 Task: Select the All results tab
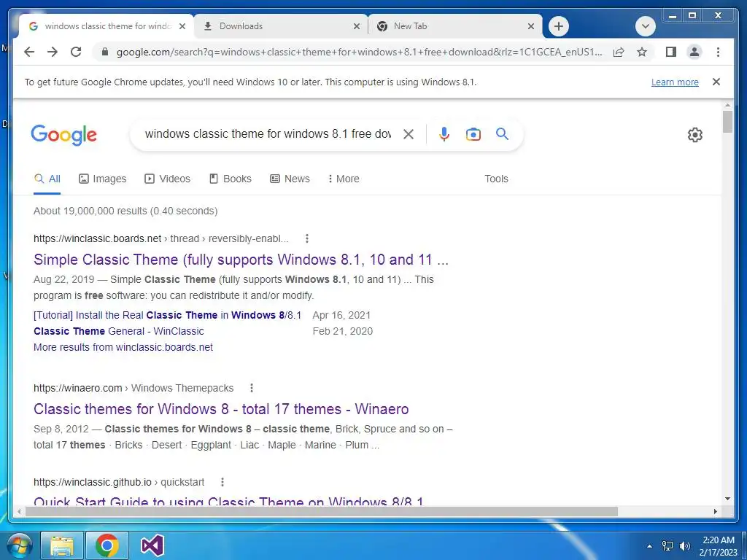click(47, 179)
